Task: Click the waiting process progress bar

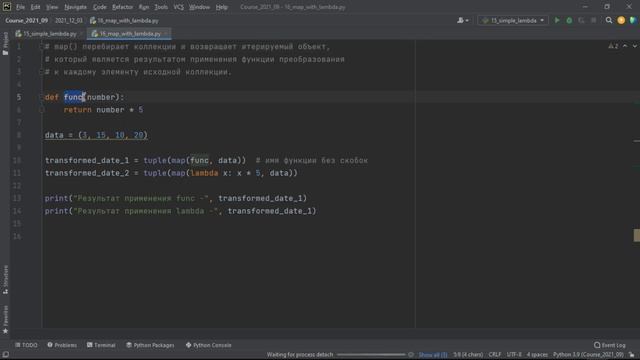Action: point(371,355)
